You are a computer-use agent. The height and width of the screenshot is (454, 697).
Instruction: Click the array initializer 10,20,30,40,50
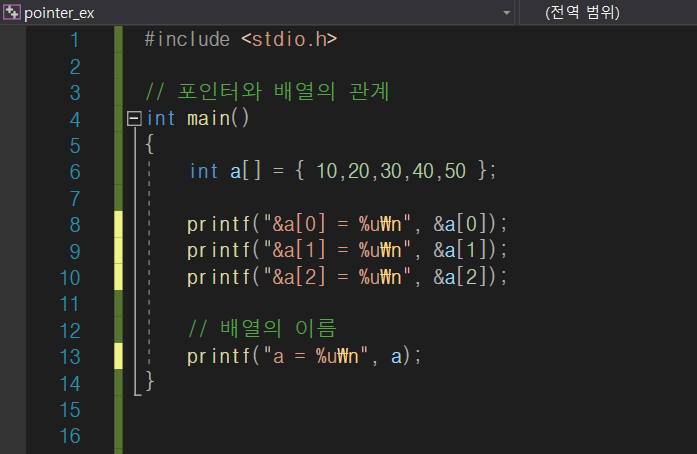tap(391, 171)
